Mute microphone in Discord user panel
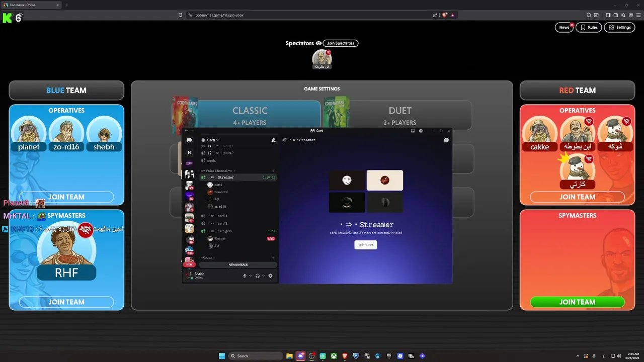 245,276
